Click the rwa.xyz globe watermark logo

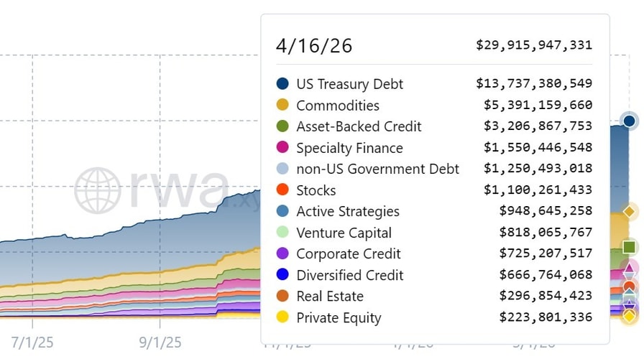[98, 190]
